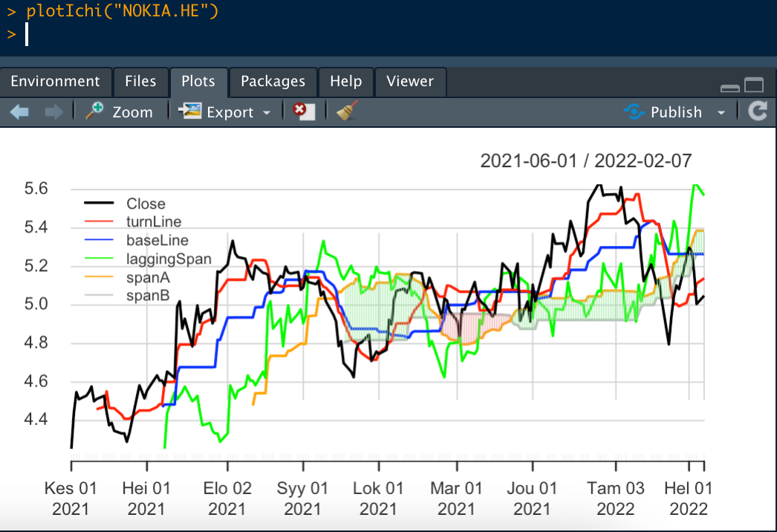Select the Packages tab
Viewport: 777px width, 532px height.
pos(273,81)
